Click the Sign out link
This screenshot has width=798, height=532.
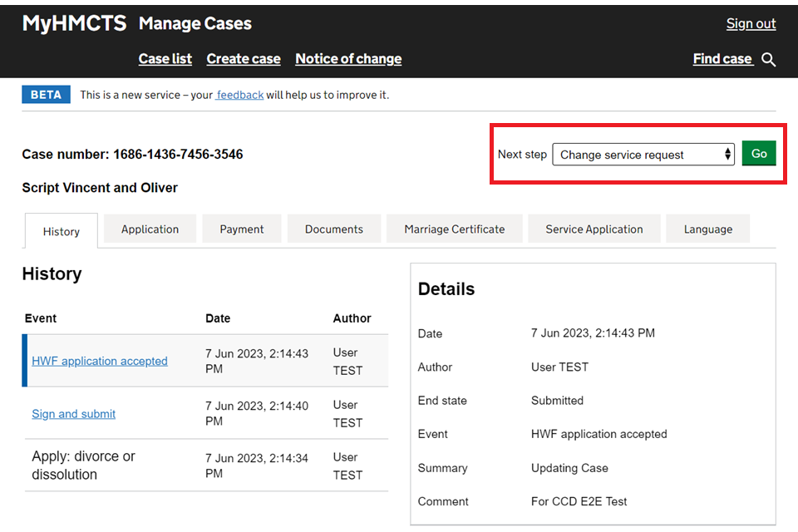(751, 23)
